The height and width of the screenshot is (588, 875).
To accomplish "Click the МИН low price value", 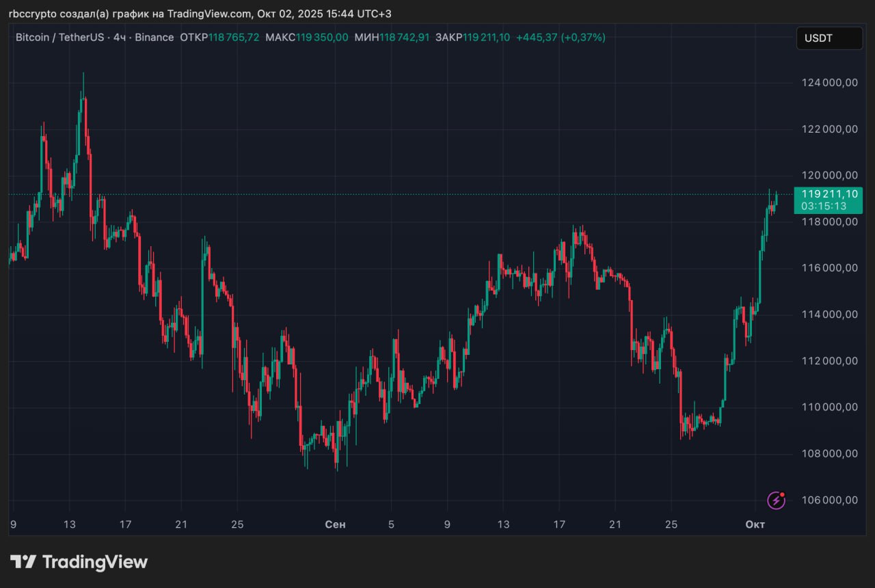I will pos(405,38).
